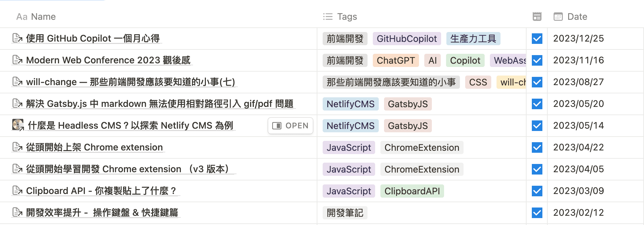Toggle checkbox in the 2023/02/12 row

pos(537,213)
